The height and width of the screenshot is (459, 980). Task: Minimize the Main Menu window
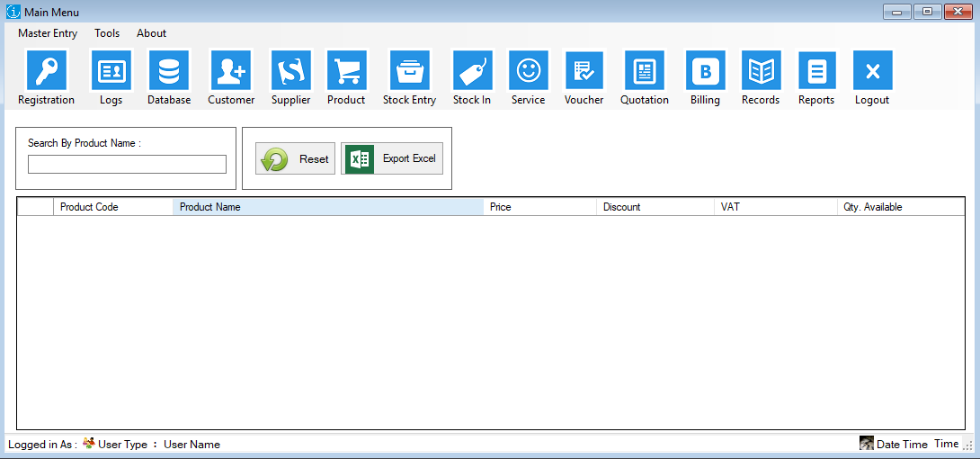pyautogui.click(x=896, y=12)
